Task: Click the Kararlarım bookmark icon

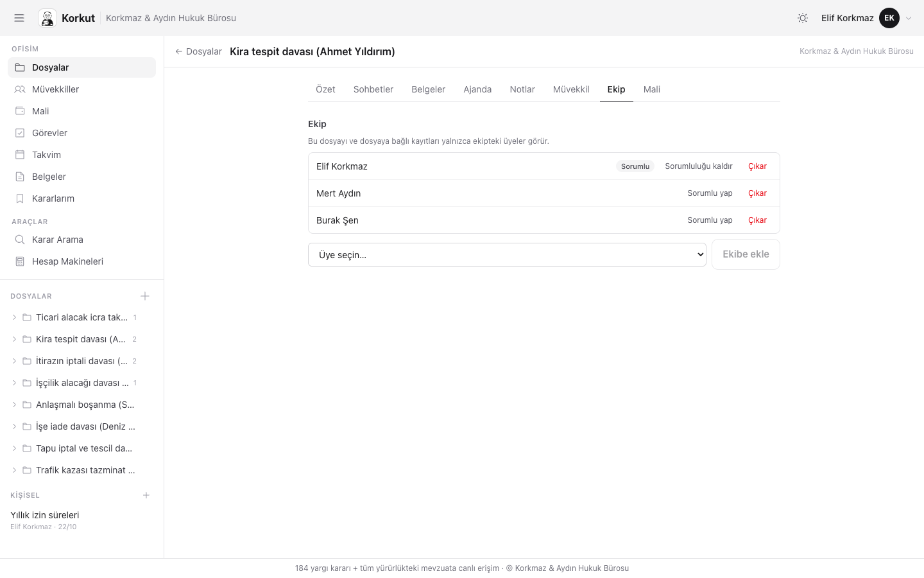Action: coord(20,198)
